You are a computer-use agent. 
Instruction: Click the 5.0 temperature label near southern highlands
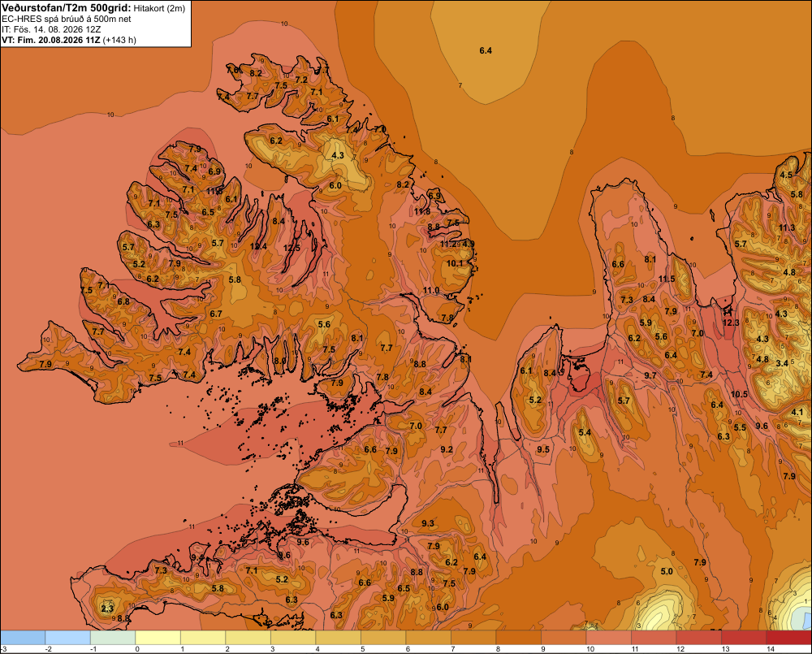667,571
